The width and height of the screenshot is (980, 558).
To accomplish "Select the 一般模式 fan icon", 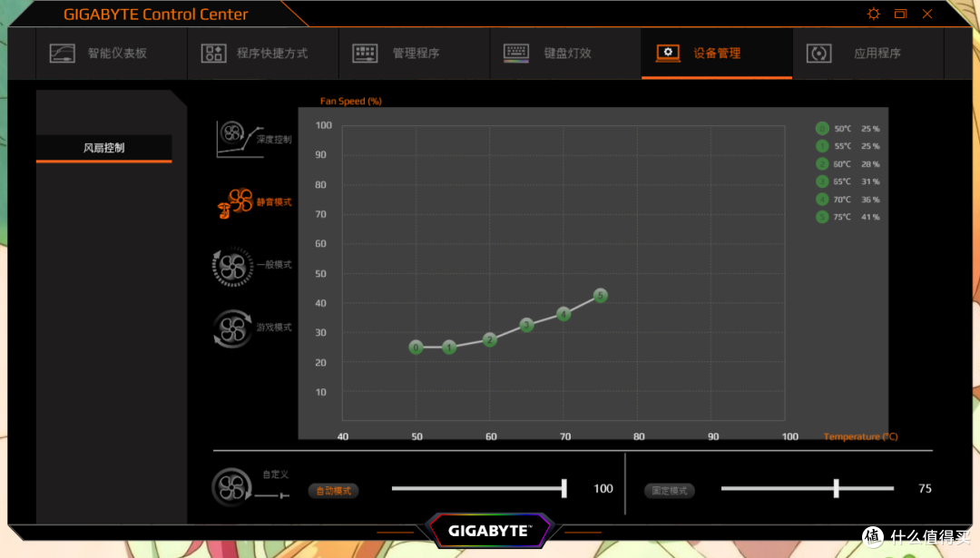I will 232,267.
